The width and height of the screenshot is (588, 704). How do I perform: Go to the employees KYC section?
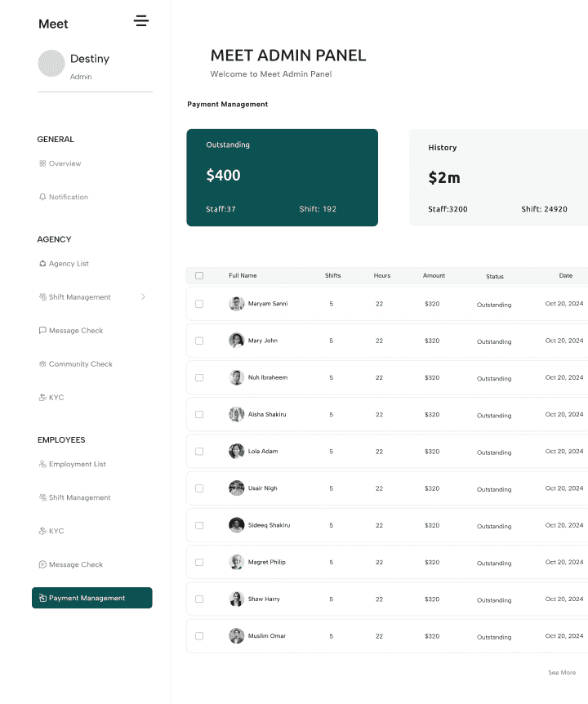(x=56, y=531)
